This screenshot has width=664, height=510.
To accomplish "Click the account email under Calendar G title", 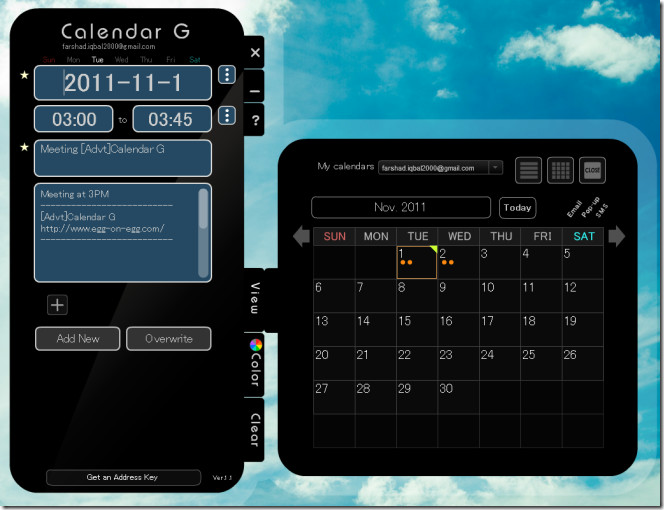I will [109, 47].
